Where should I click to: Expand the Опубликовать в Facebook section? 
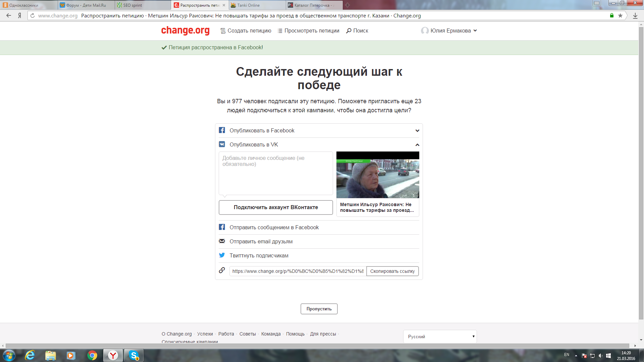pyautogui.click(x=417, y=131)
